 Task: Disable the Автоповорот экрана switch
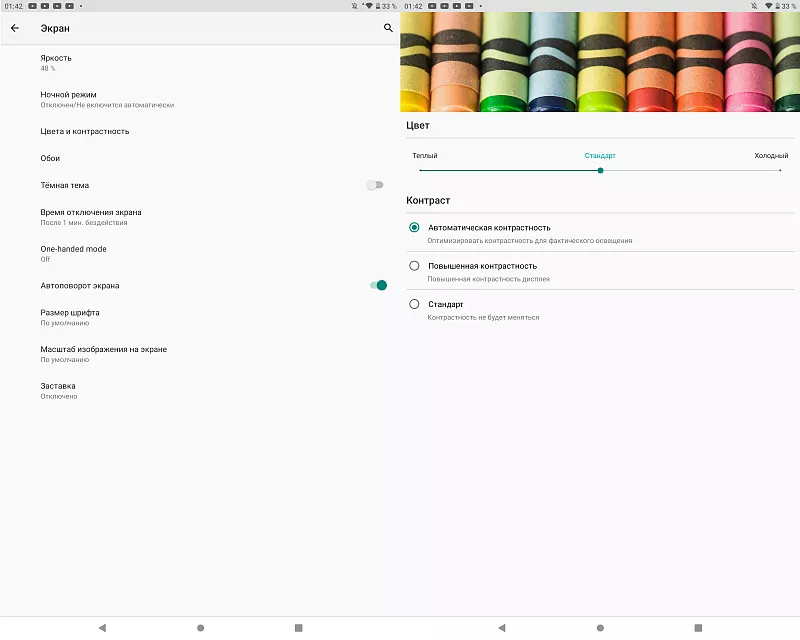tap(378, 285)
